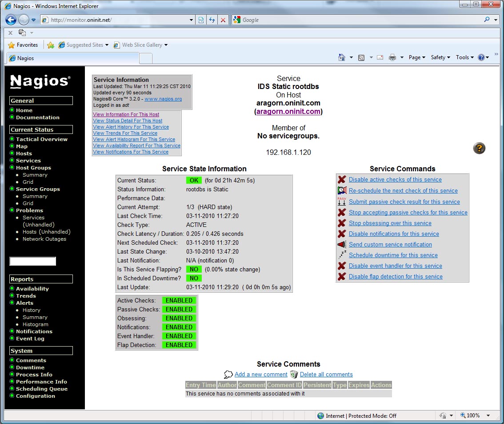This screenshot has height=424, width=504.
Task: Click Schedule downtime for this service link
Action: 393,255
